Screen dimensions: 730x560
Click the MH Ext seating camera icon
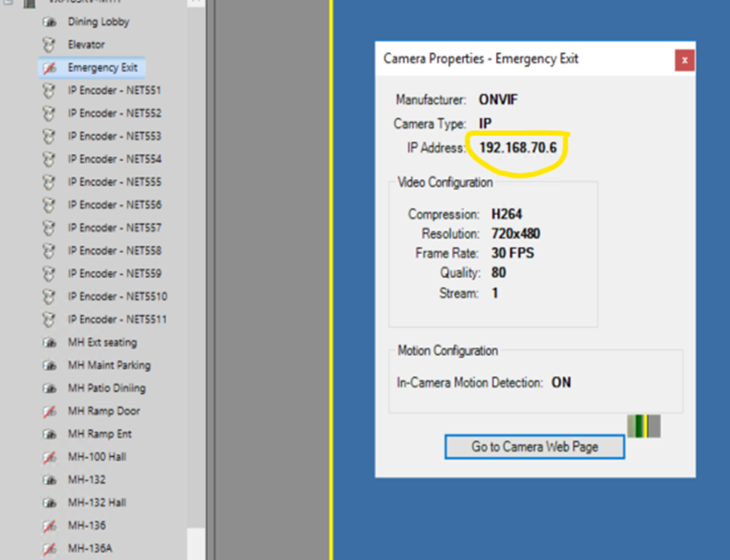tap(49, 343)
